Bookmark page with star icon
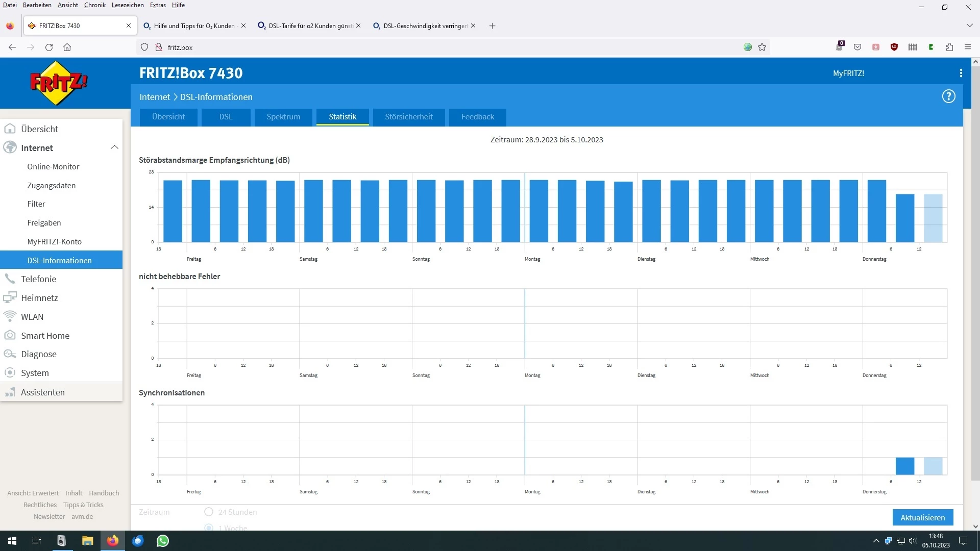980x551 pixels. pos(762,47)
